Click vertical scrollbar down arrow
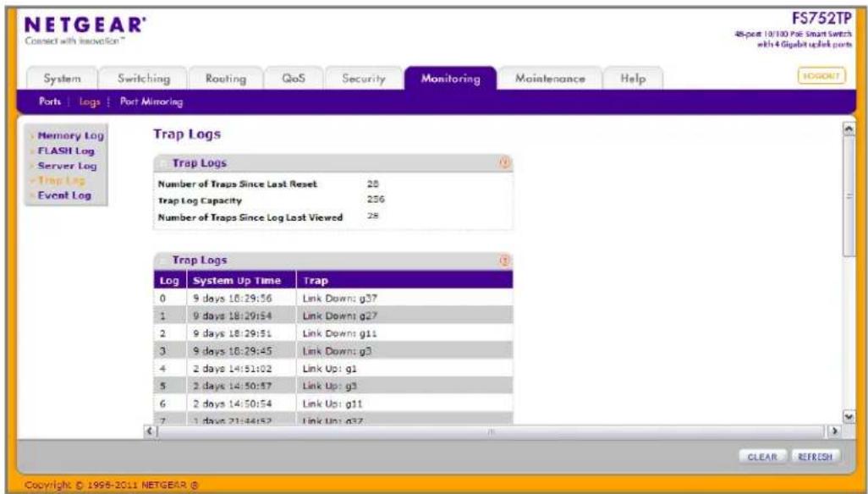This screenshot has width=868, height=494. (x=848, y=416)
